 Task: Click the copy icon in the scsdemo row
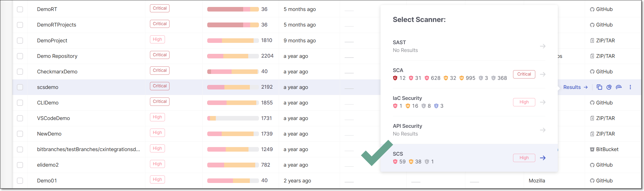pos(599,87)
